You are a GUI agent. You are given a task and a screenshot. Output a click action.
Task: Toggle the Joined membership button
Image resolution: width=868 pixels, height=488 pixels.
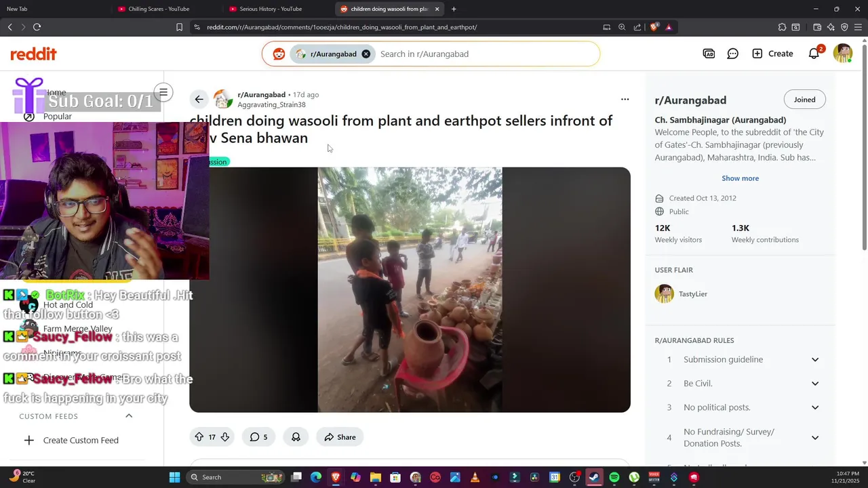(804, 100)
